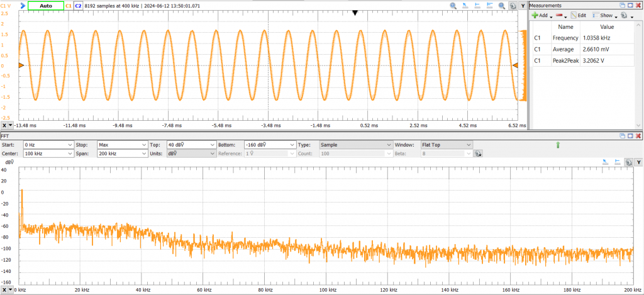
Task: Click the leftmost zoom magnifier in scope toolbar
Action: click(x=453, y=5)
